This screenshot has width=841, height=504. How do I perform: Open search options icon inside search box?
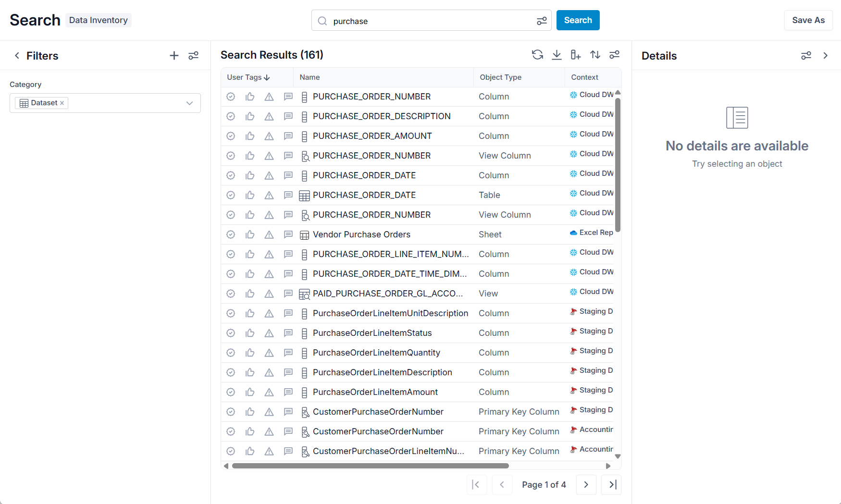click(x=542, y=21)
